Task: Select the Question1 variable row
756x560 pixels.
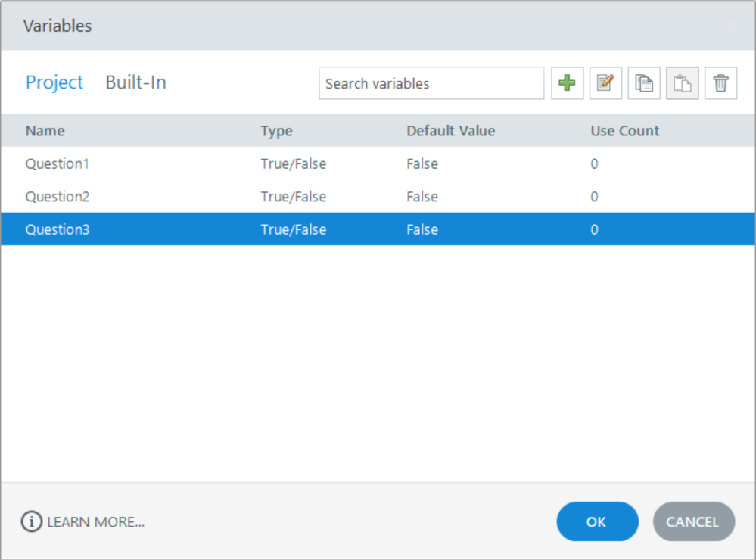Action: [x=58, y=163]
